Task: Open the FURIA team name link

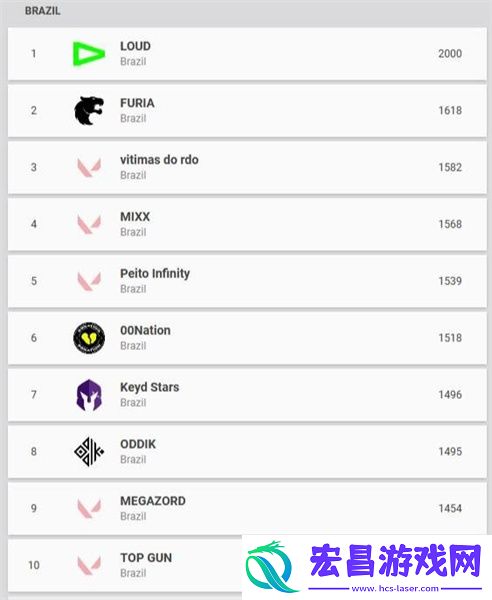Action: click(x=137, y=103)
